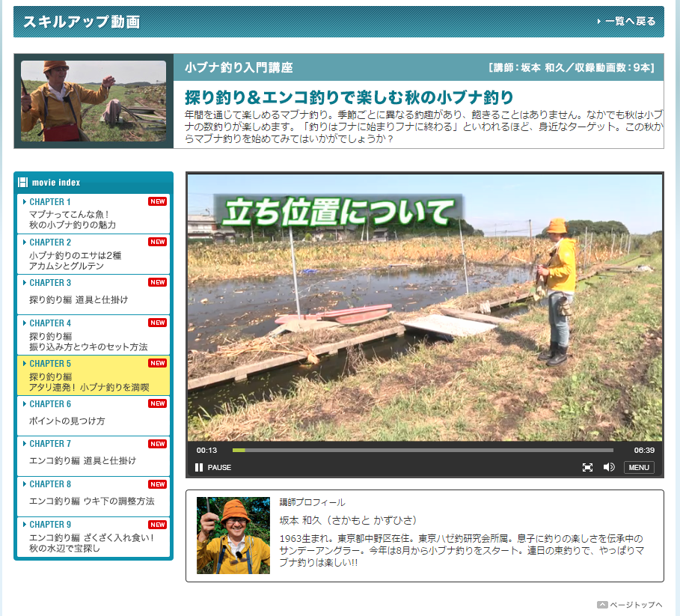Image resolution: width=680 pixels, height=616 pixels.
Task: Click the arrow beside CHAPTER 3
Action: click(x=25, y=282)
